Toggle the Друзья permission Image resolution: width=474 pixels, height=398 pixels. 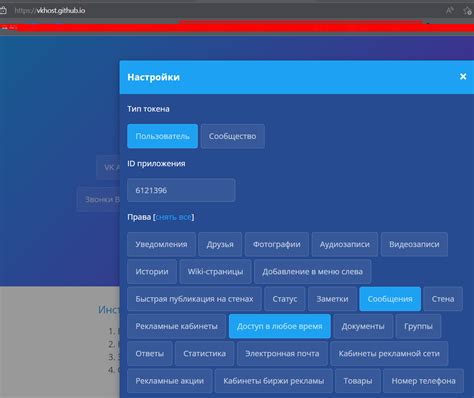coord(220,244)
